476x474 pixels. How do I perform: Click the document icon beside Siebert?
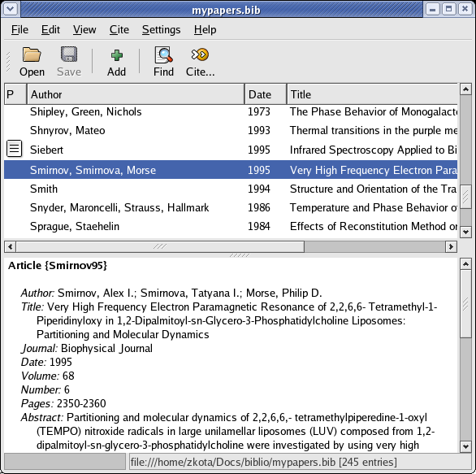[15, 149]
